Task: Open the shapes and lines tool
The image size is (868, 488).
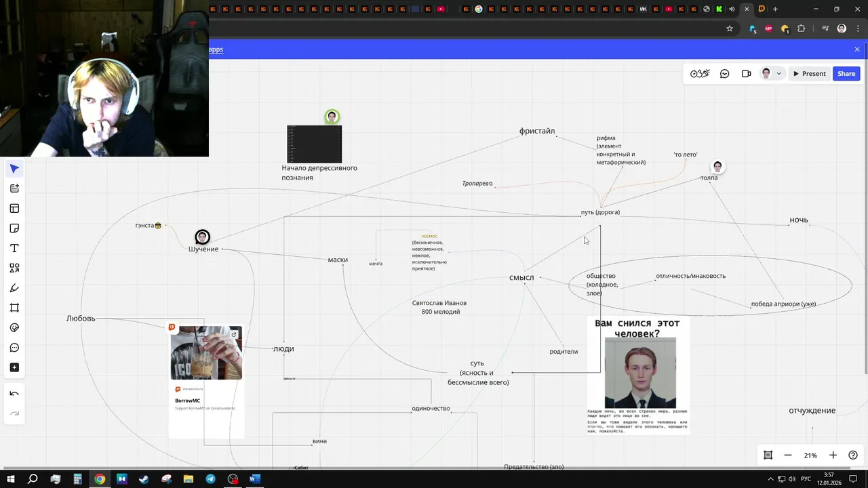Action: (x=14, y=268)
